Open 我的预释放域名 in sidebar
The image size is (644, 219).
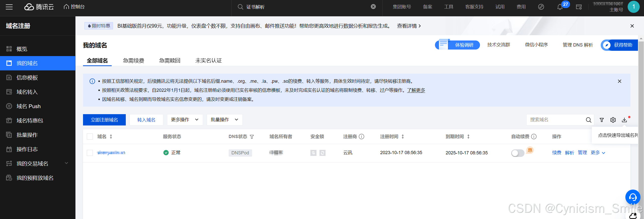tap(38, 178)
